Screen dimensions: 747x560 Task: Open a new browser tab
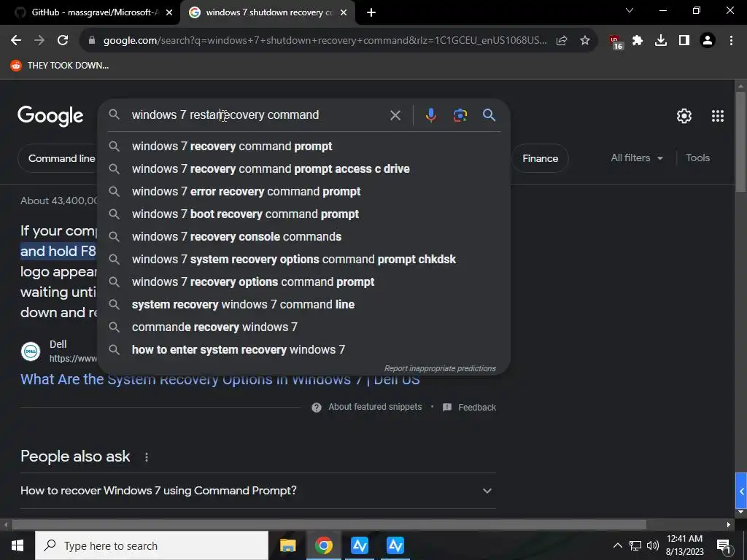point(371,13)
